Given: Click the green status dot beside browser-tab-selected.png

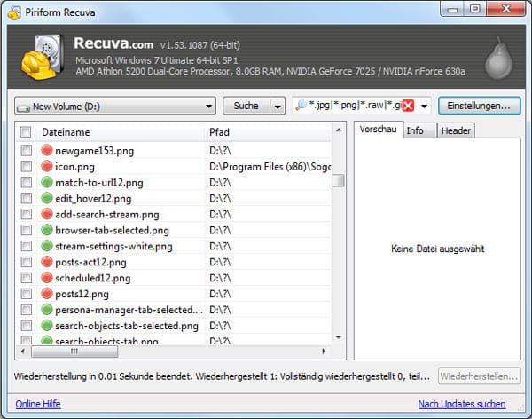Looking at the screenshot, I should click(x=47, y=230).
